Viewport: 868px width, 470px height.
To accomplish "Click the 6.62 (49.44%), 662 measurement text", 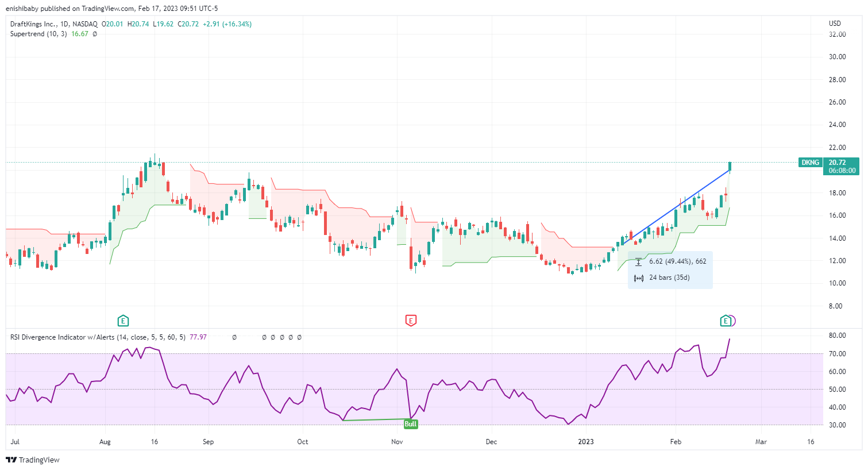I will pyautogui.click(x=678, y=261).
